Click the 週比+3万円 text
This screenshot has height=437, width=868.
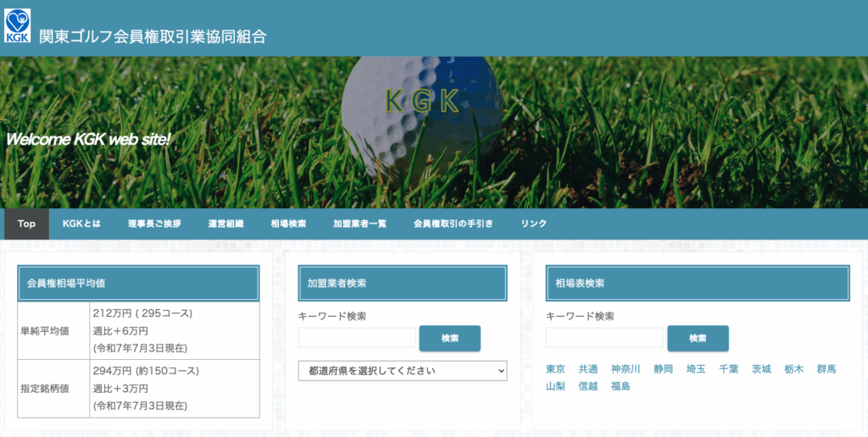pos(120,389)
